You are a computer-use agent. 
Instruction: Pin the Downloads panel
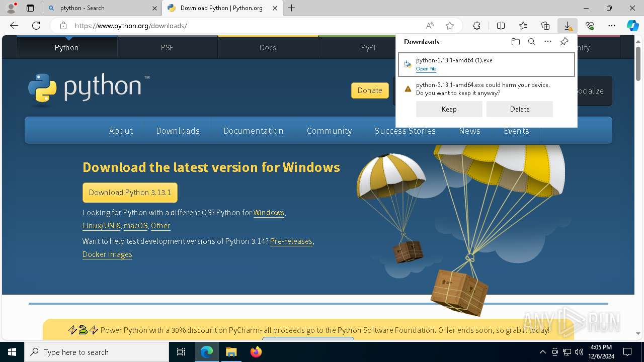click(565, 42)
